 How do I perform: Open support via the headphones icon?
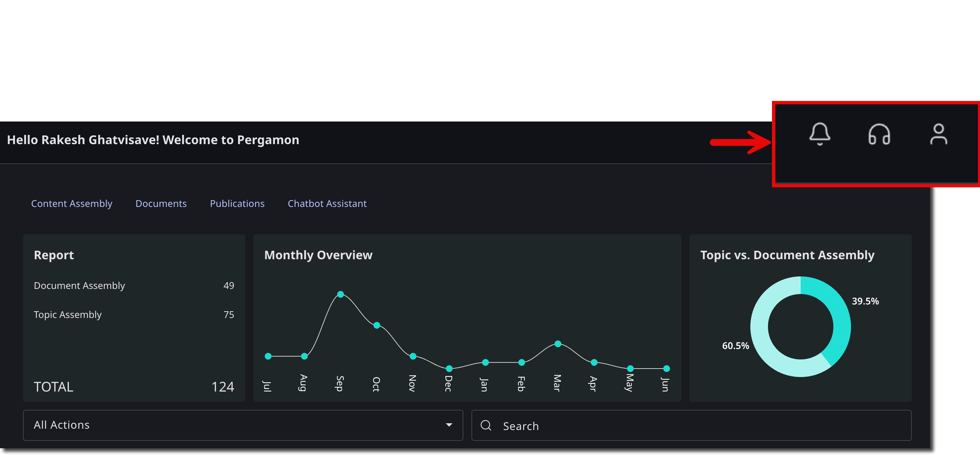point(879,134)
